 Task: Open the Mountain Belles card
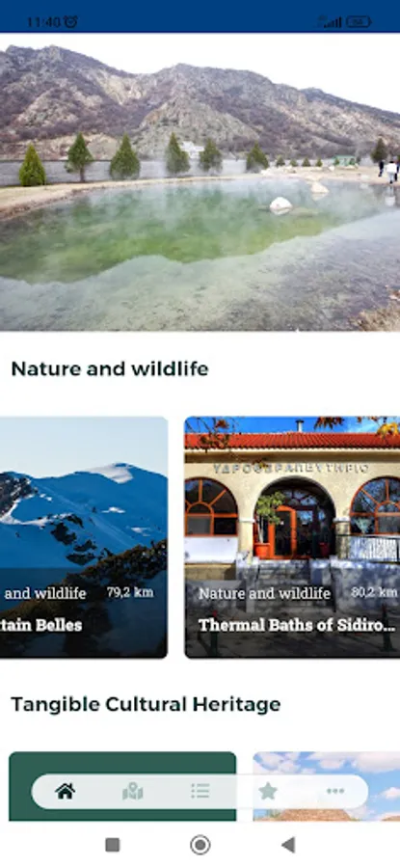[x=84, y=537]
